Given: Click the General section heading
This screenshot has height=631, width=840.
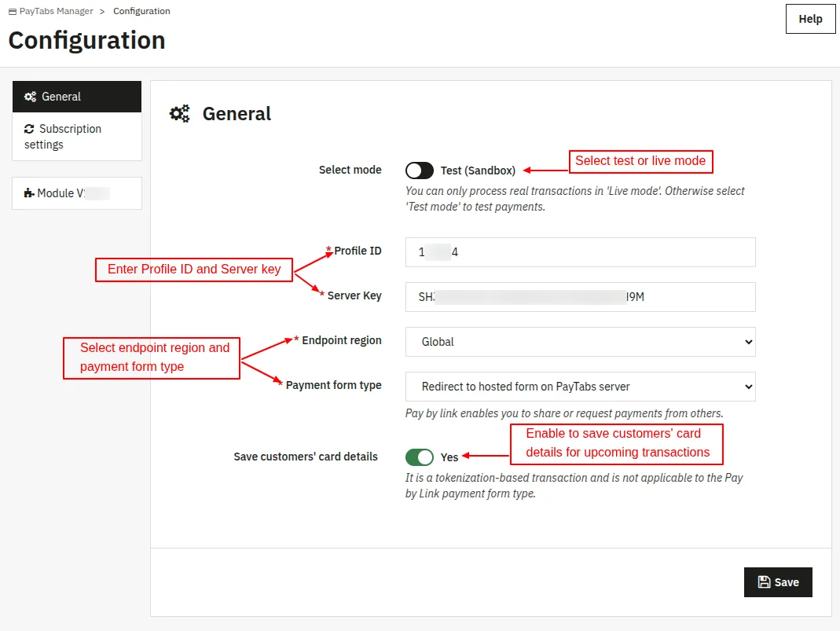Looking at the screenshot, I should pos(237,114).
